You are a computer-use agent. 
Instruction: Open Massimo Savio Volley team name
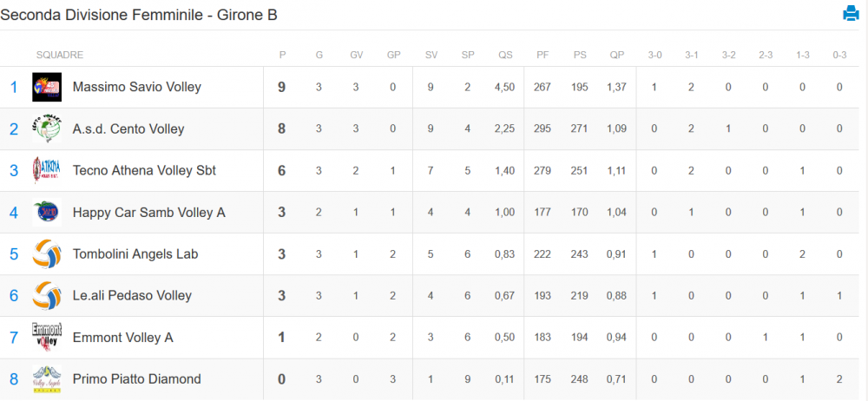click(137, 87)
